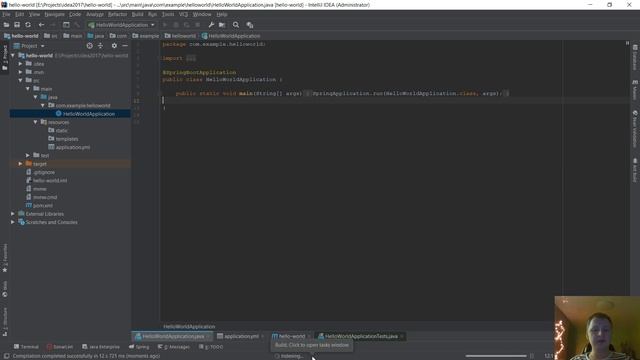Hide the Project panel with the minus icon

[125, 46]
